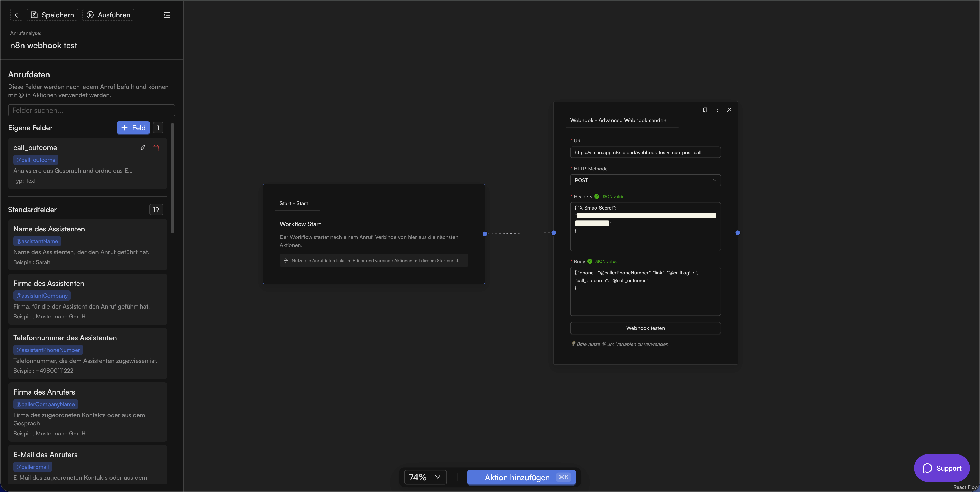The image size is (980, 492).
Task: Save workflow with Speichern button
Action: 53,15
